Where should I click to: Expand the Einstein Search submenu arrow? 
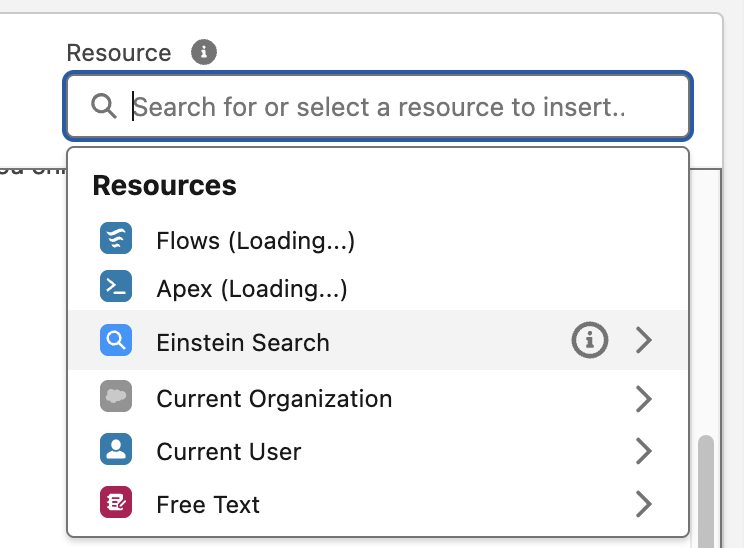644,341
